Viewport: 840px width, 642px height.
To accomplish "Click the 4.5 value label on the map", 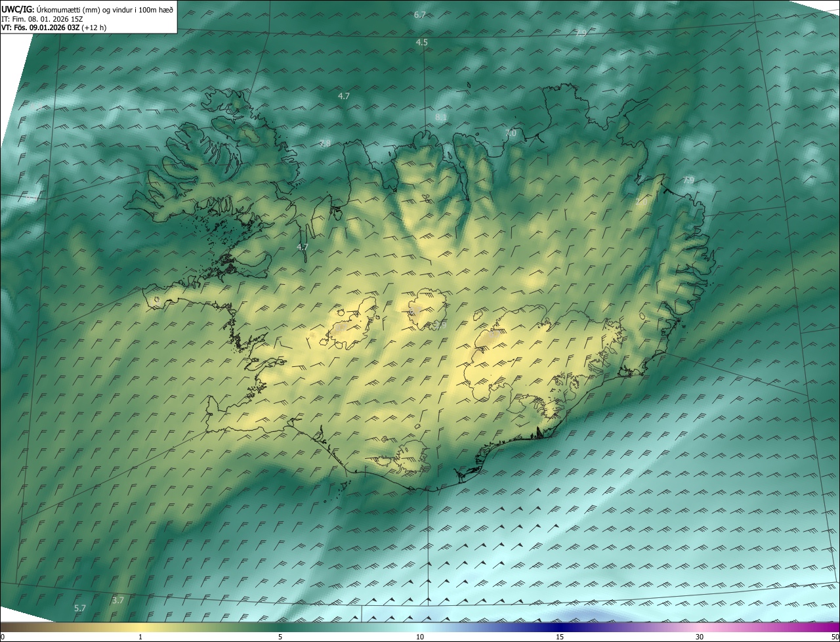I will 422,42.
